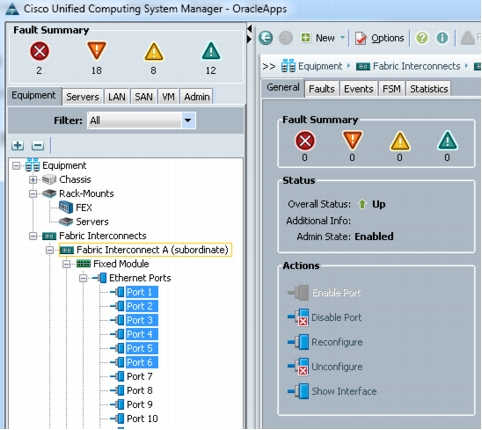Image resolution: width=482 pixels, height=430 pixels.
Task: Click the FEX icon in the tree
Action: (x=66, y=207)
